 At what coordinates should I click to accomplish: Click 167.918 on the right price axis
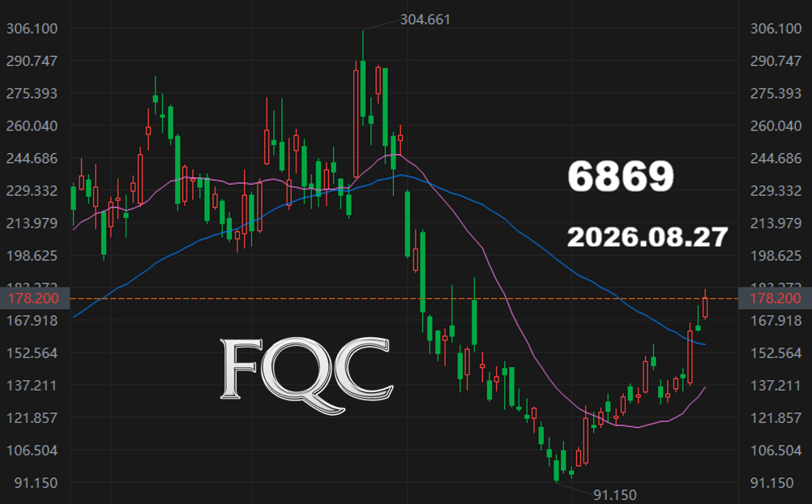pos(776,321)
